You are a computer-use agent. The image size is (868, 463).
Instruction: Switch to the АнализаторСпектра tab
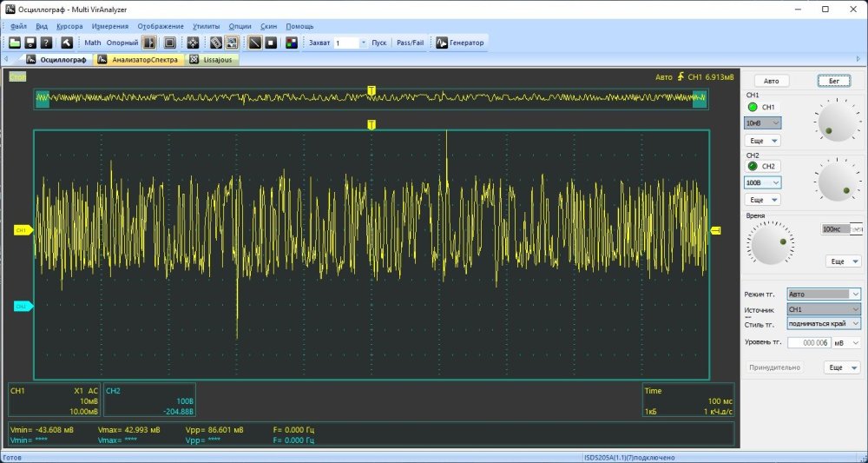click(139, 60)
